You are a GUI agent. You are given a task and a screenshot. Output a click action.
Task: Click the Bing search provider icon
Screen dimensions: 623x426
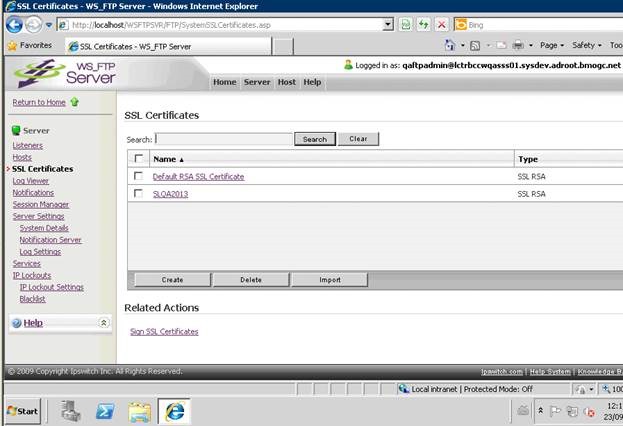point(460,25)
